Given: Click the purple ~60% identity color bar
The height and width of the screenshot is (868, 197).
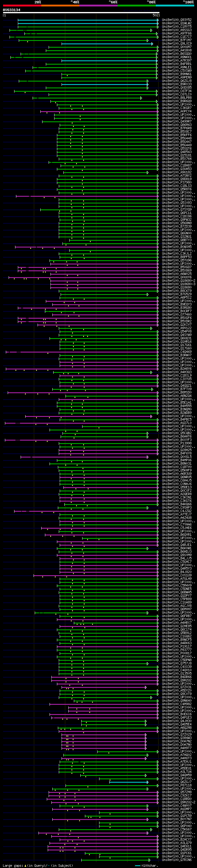Looking at the screenshot, I should pyautogui.click(x=99, y=6).
